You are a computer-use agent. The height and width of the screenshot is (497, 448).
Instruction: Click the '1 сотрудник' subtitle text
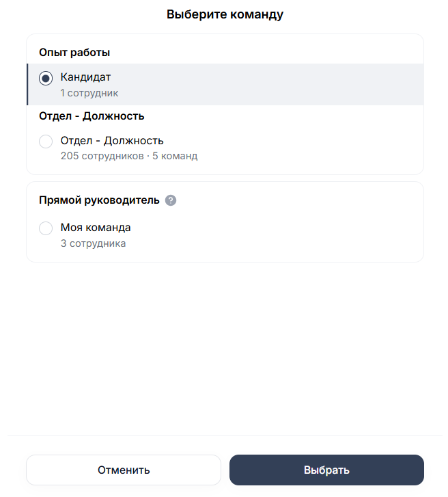[89, 92]
